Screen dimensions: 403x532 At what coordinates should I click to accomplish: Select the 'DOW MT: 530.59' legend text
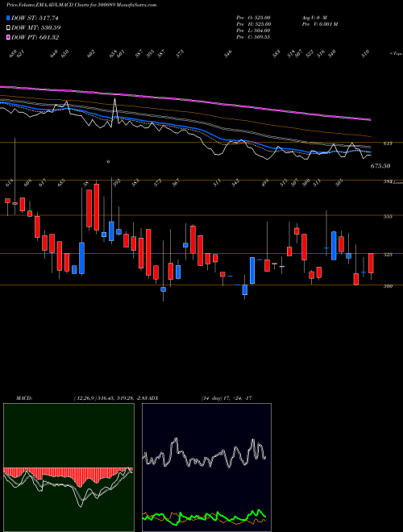click(36, 28)
